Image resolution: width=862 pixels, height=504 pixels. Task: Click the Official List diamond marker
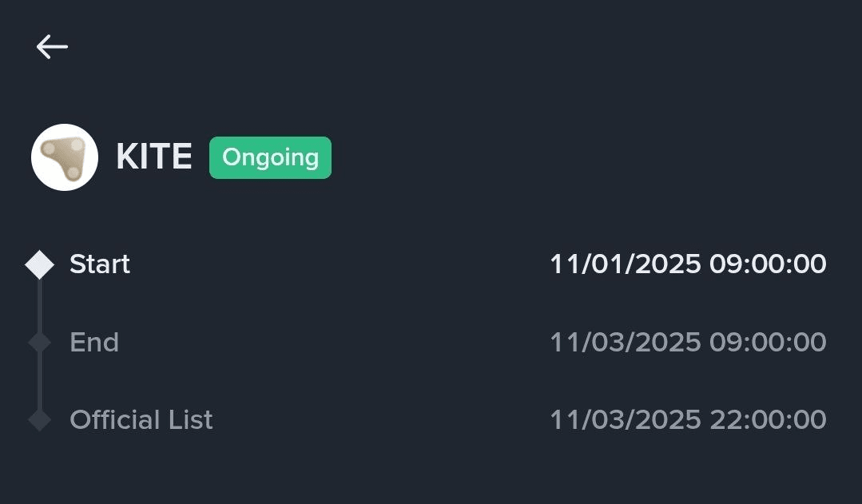tap(39, 420)
